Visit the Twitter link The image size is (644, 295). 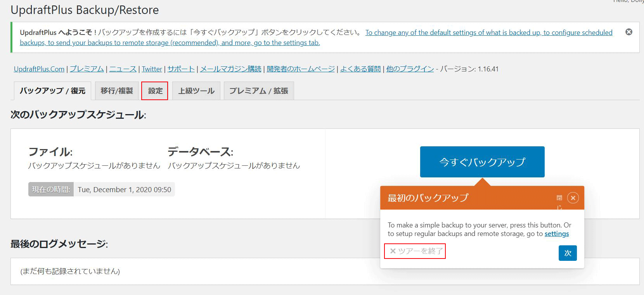point(152,69)
